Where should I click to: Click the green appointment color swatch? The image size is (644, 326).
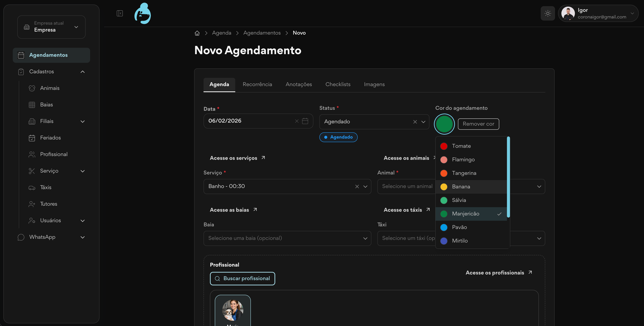coord(444,124)
